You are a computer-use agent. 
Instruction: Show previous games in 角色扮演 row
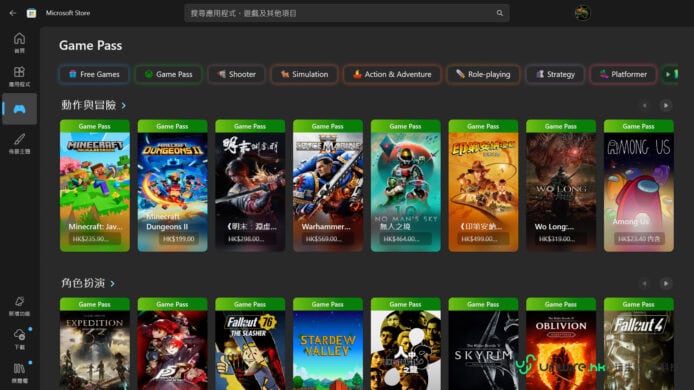644,283
